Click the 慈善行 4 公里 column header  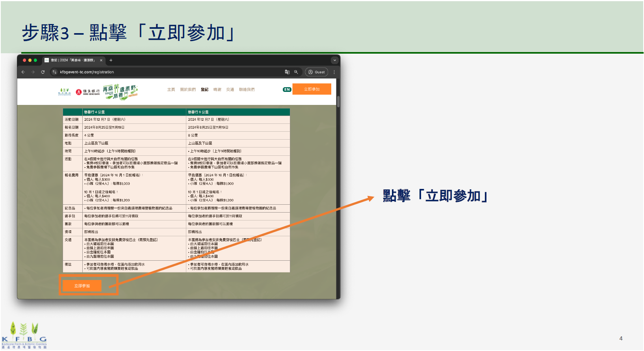[x=134, y=112]
